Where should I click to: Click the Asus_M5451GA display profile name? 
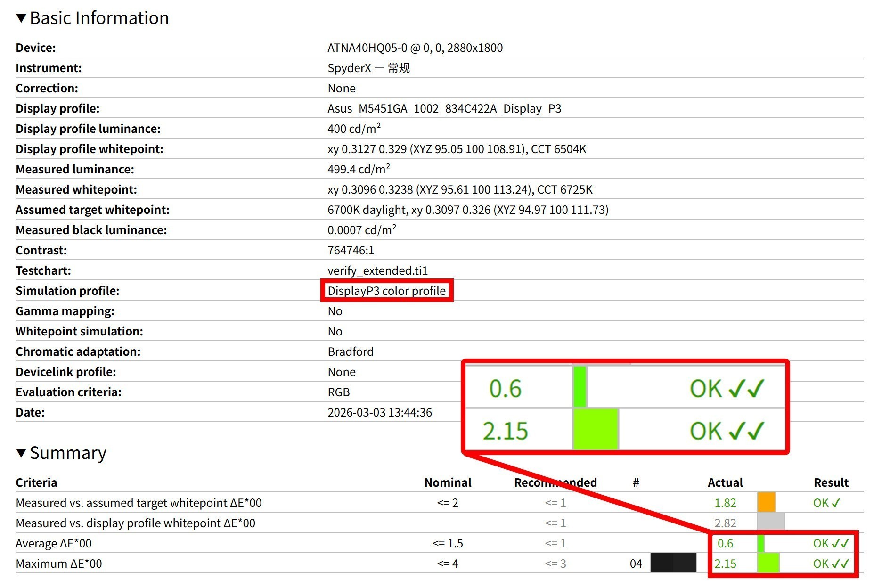tap(444, 108)
